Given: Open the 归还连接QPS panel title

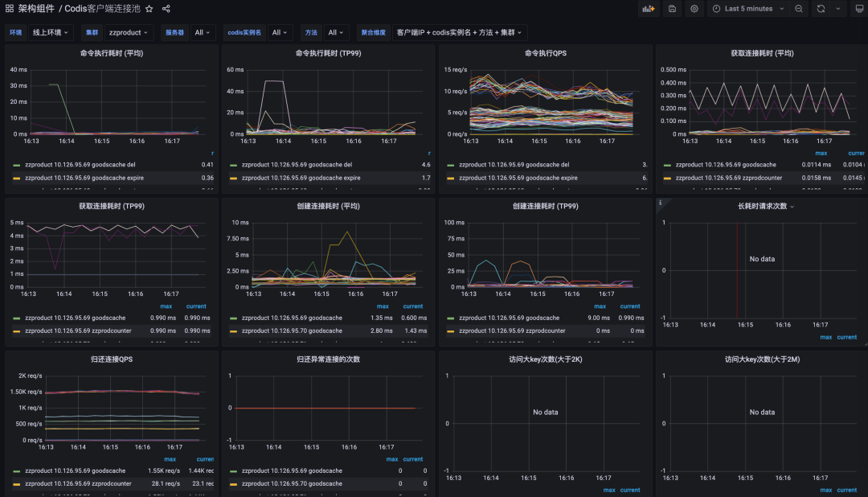Looking at the screenshot, I should click(x=111, y=359).
